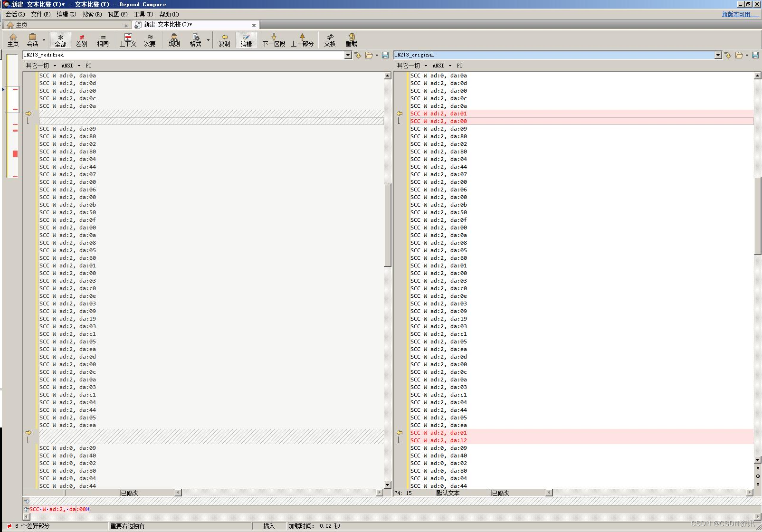Toggle the 差别 differences filter

point(82,40)
